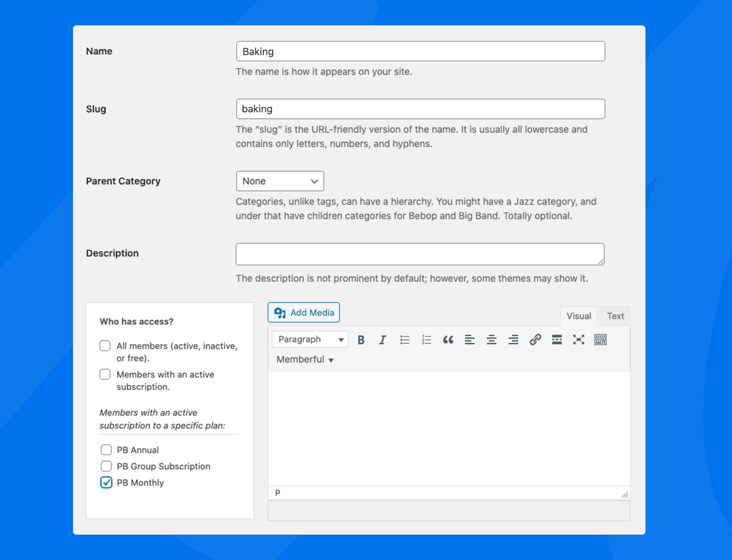Image resolution: width=732 pixels, height=560 pixels.
Task: Toggle bold formatting in the editor
Action: [x=361, y=339]
